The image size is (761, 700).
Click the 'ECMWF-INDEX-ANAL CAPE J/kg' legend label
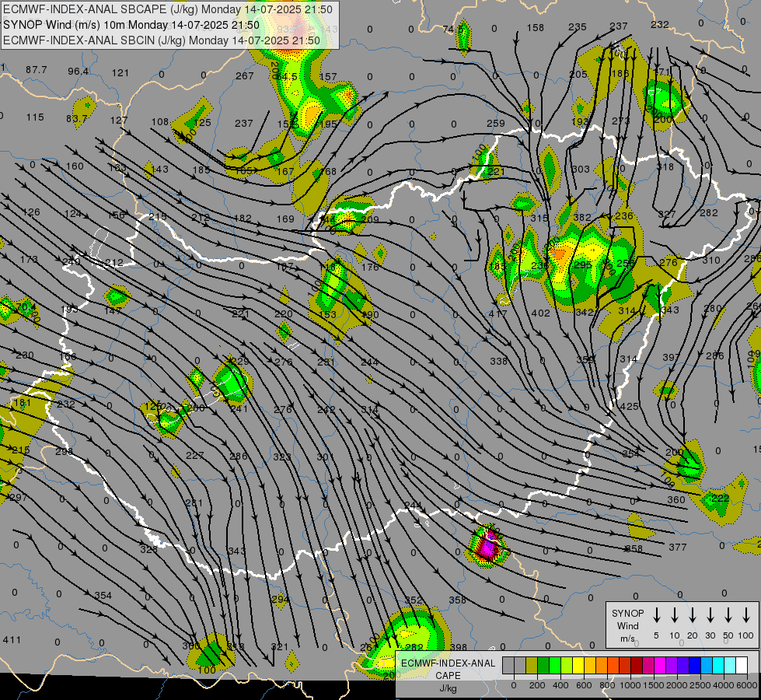tap(448, 675)
